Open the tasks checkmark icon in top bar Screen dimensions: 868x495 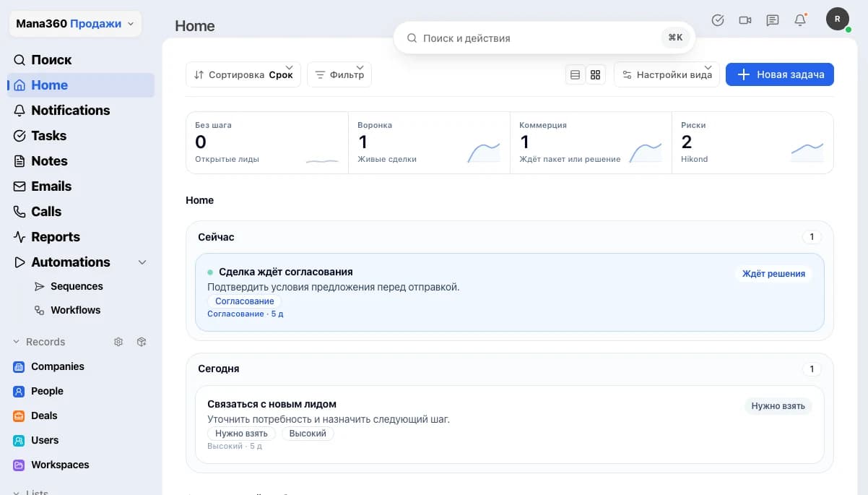[x=718, y=20]
